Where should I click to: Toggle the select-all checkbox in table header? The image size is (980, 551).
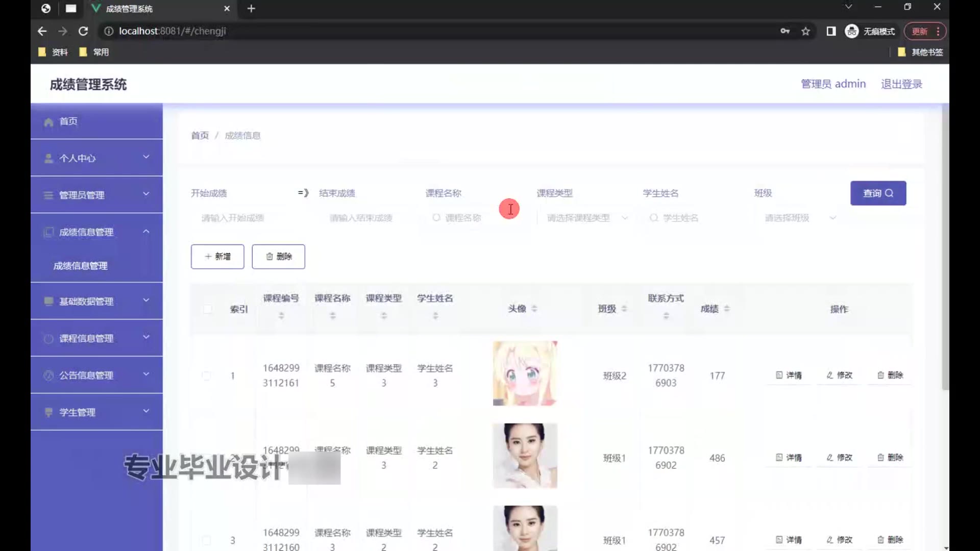207,309
